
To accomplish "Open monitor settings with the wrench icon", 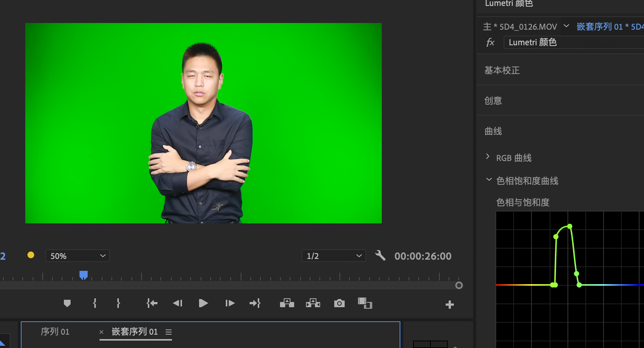I will click(x=380, y=255).
